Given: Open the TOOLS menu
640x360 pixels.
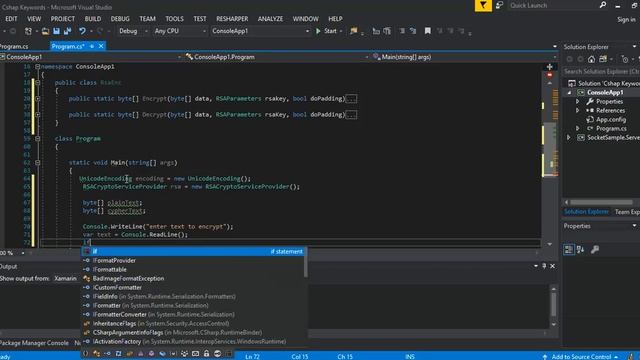Looking at the screenshot, I should coord(174,19).
